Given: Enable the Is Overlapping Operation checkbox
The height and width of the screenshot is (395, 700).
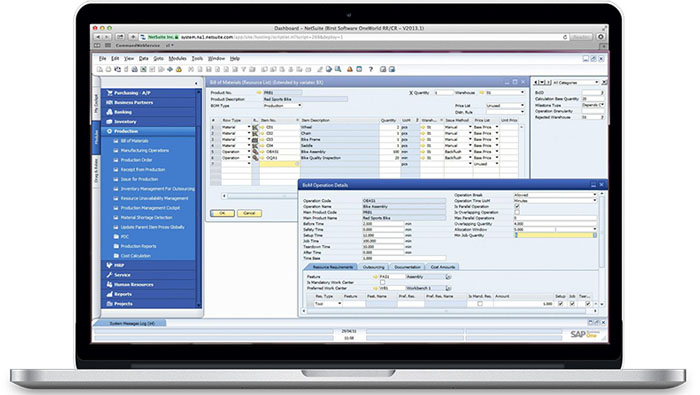Looking at the screenshot, I should point(517,212).
